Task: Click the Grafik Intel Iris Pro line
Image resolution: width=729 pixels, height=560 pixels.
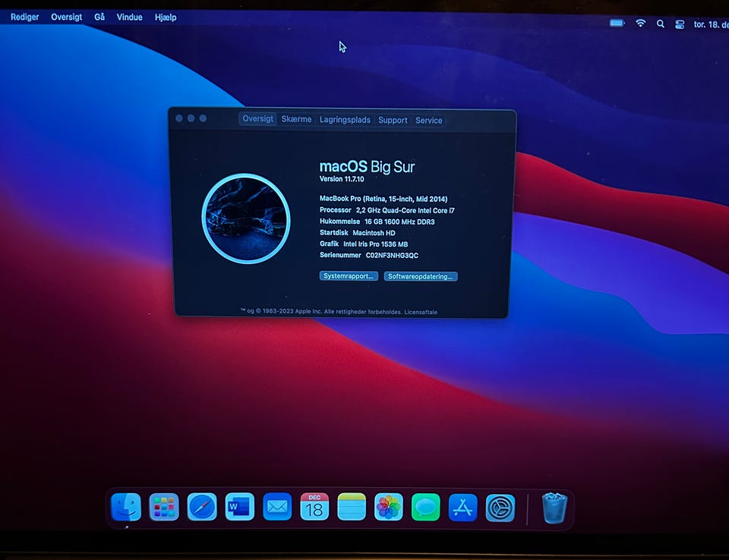Action: (x=364, y=244)
